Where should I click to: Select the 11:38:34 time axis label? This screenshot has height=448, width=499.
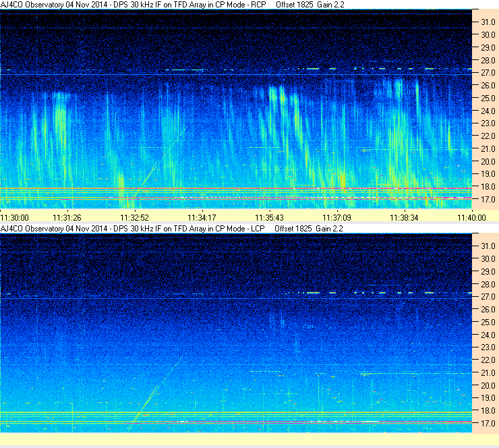click(404, 218)
